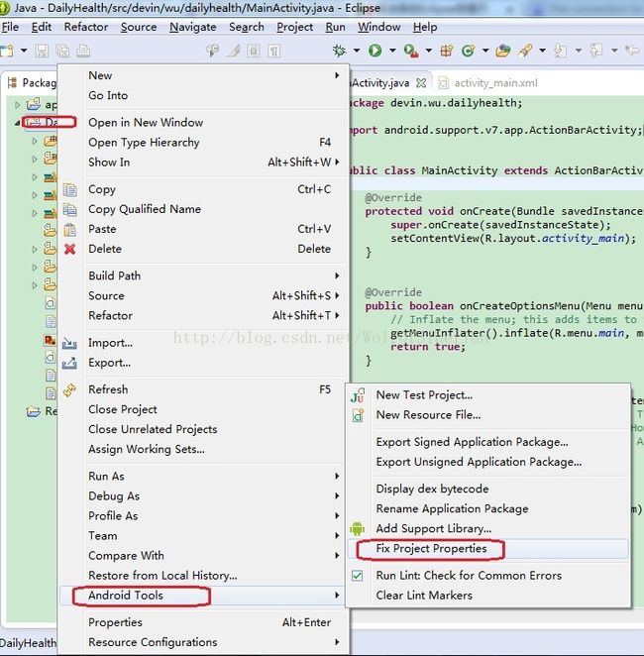Click the New Java Package toolbar icon
The image size is (644, 656).
click(x=446, y=51)
